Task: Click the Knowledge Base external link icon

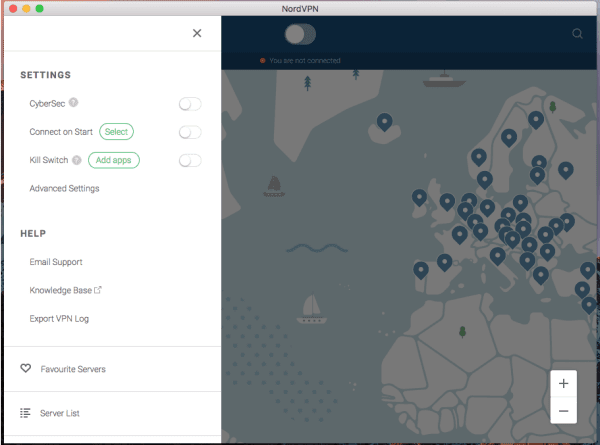Action: pos(98,290)
